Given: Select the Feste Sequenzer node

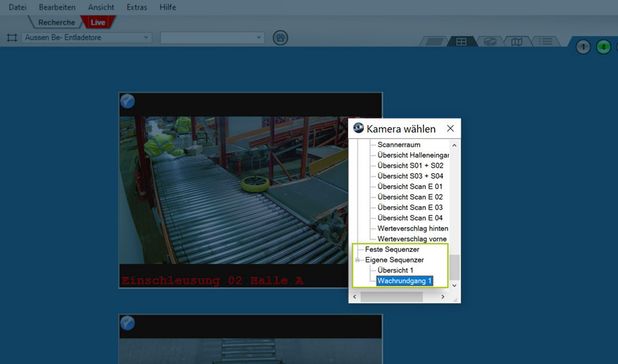Looking at the screenshot, I should pos(392,249).
